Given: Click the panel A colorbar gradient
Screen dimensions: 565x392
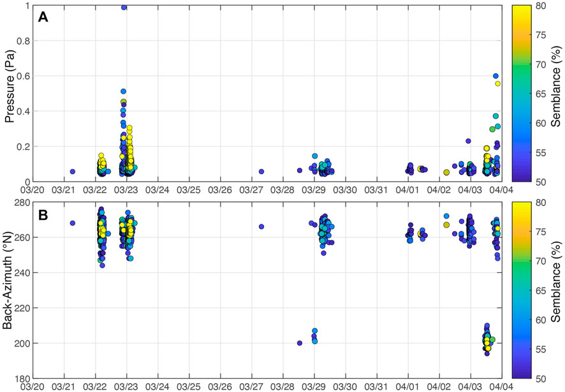Looking at the screenshot, I should pos(522,94).
